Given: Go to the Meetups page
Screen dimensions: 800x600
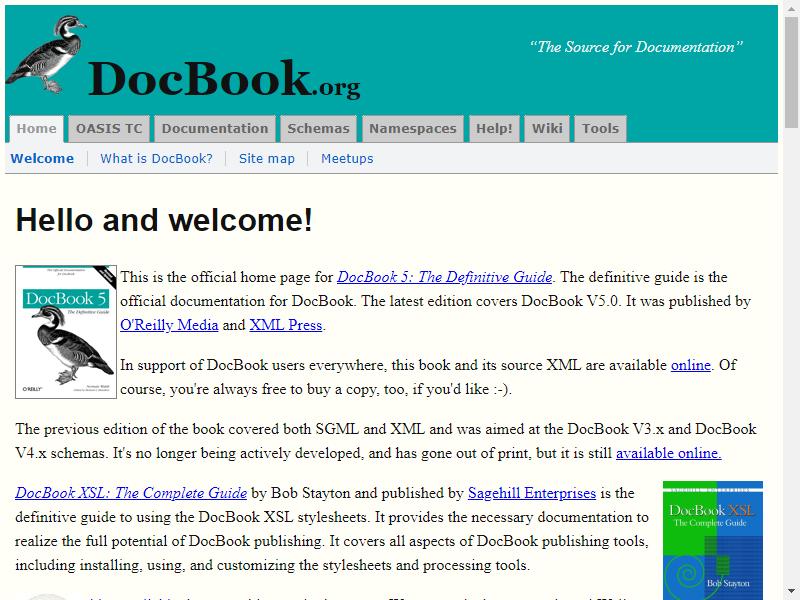Looking at the screenshot, I should point(347,159).
